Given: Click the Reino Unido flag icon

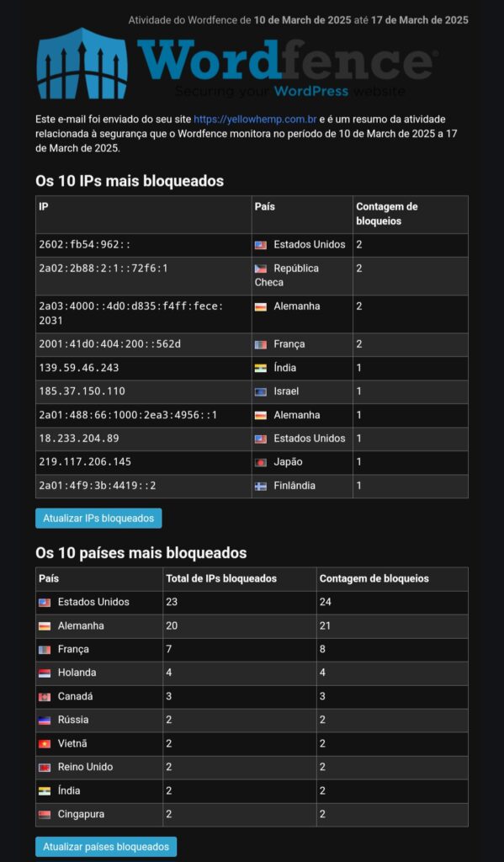Looking at the screenshot, I should click(x=45, y=768).
